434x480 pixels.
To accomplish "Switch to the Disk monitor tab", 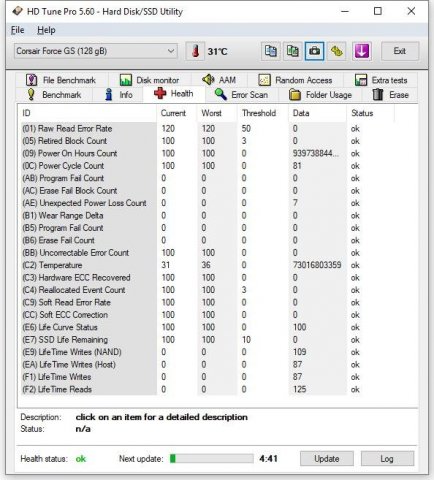I will pyautogui.click(x=149, y=80).
